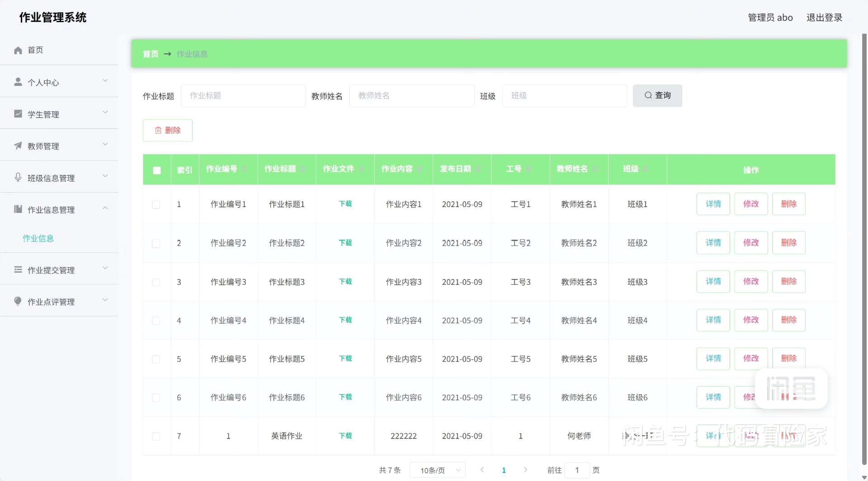868x481 pixels.
Task: Click the home icon in the sidebar
Action: click(x=18, y=50)
